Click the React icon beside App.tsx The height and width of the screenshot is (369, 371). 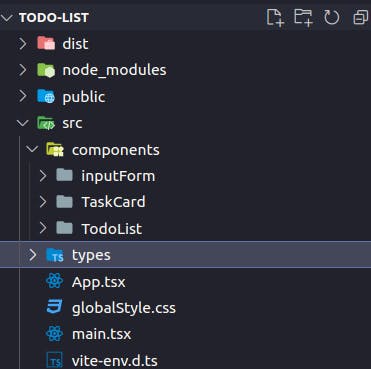pyautogui.click(x=55, y=281)
